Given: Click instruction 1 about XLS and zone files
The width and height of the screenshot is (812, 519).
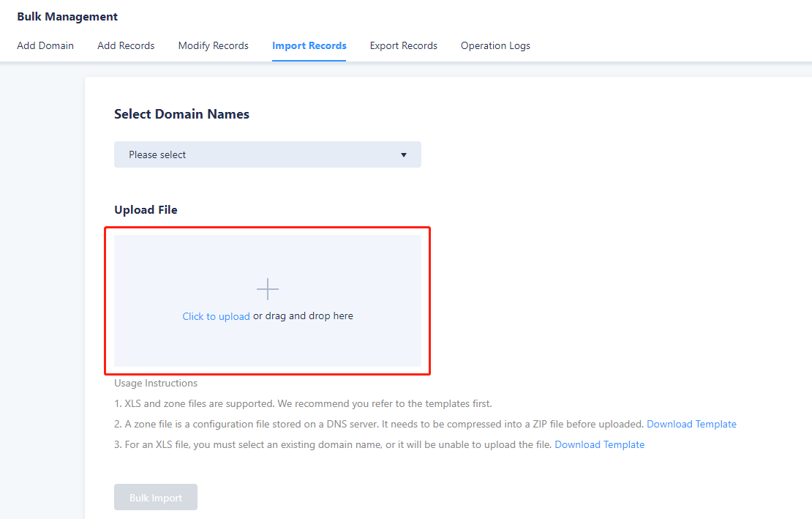Looking at the screenshot, I should (x=303, y=403).
